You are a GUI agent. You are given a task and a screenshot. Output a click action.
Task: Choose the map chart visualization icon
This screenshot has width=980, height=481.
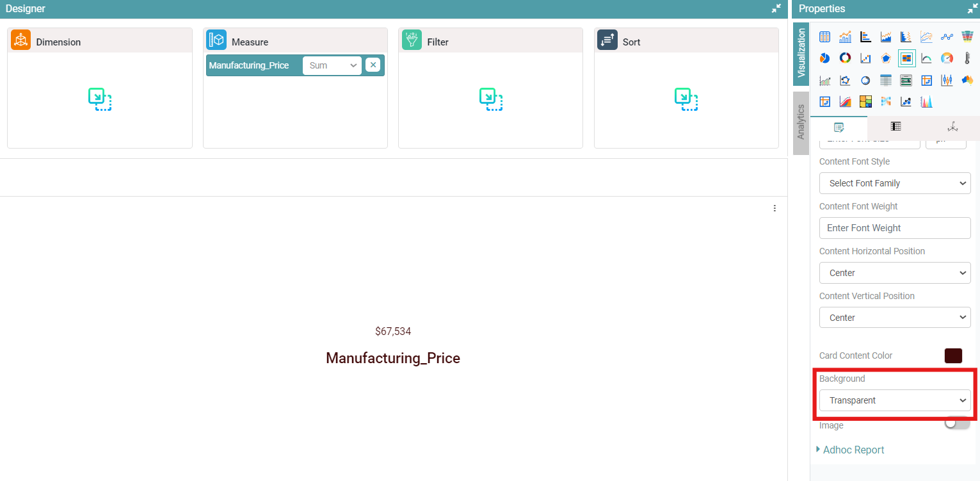(967, 80)
